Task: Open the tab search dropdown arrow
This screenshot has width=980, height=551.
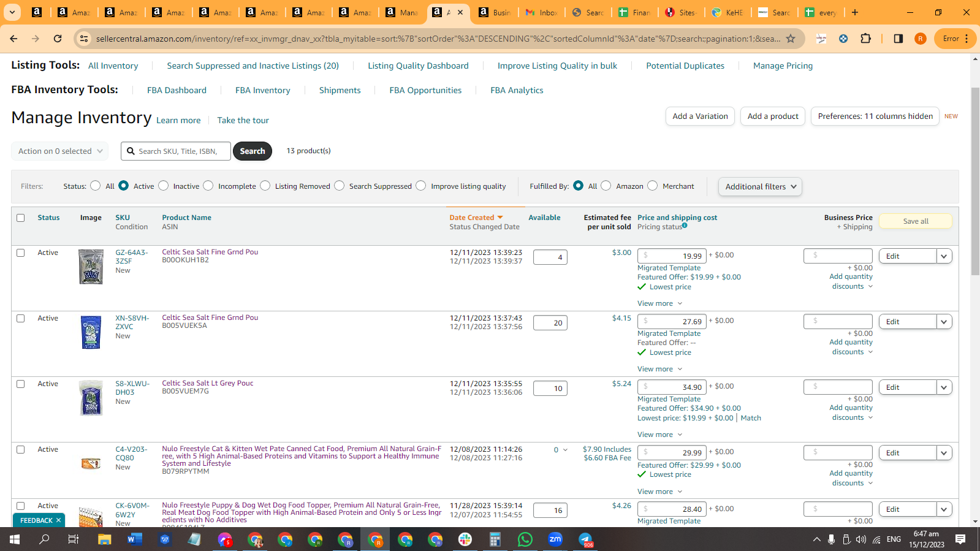Action: tap(12, 12)
